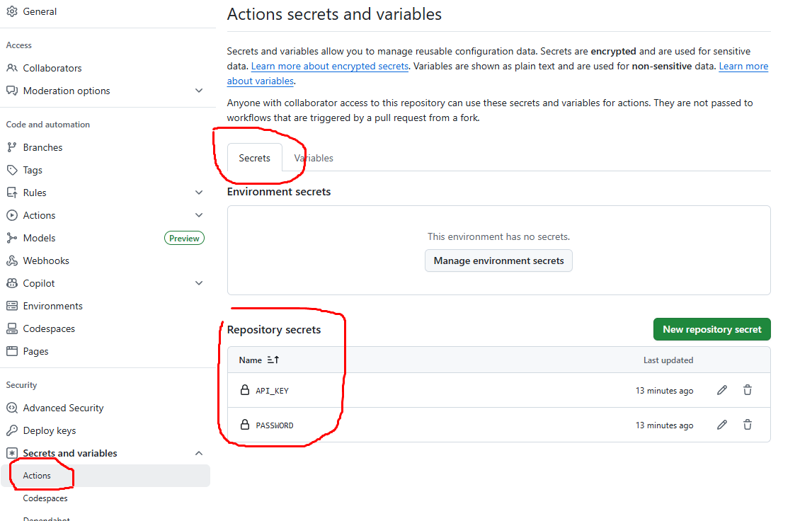Click Manage environment secrets

click(498, 260)
